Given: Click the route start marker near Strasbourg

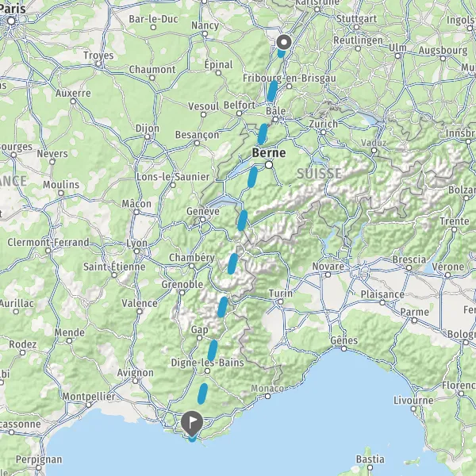Looking at the screenshot, I should [284, 42].
